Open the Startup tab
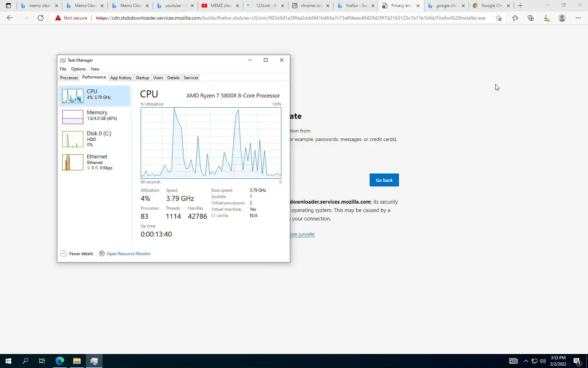This screenshot has width=588, height=368. coord(142,78)
